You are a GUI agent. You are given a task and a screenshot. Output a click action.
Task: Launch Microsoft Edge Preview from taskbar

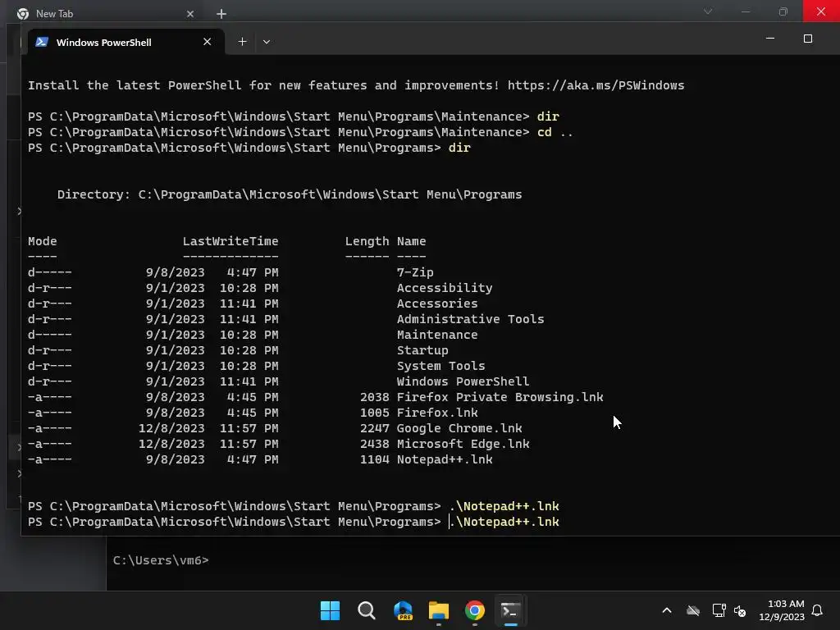(403, 610)
